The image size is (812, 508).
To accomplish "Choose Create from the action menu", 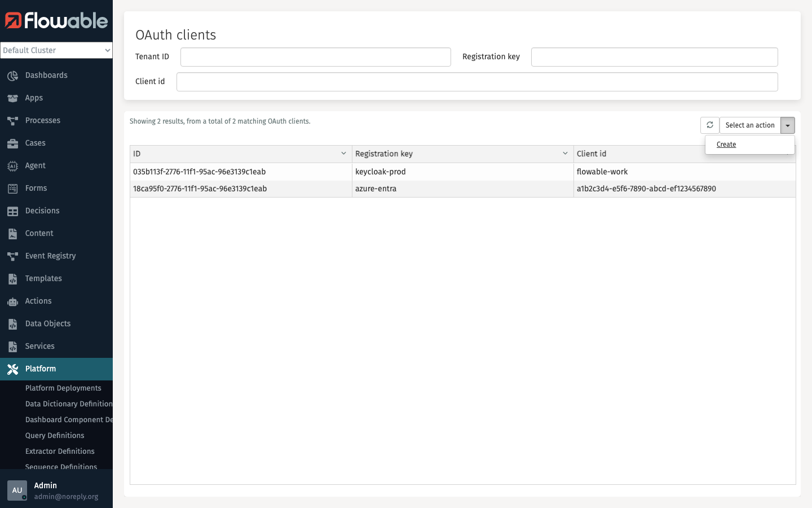I will [x=726, y=144].
